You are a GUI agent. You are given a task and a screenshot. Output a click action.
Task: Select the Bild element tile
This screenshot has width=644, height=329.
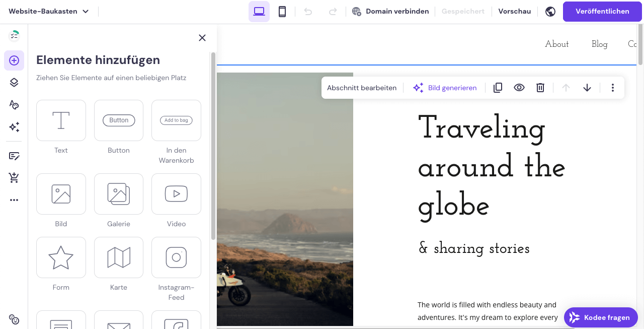coord(61,194)
